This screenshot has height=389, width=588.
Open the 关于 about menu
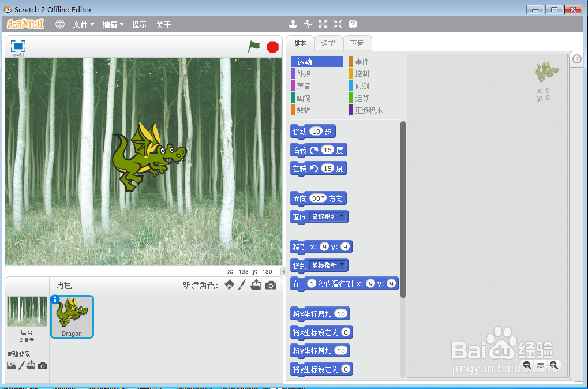click(x=163, y=25)
